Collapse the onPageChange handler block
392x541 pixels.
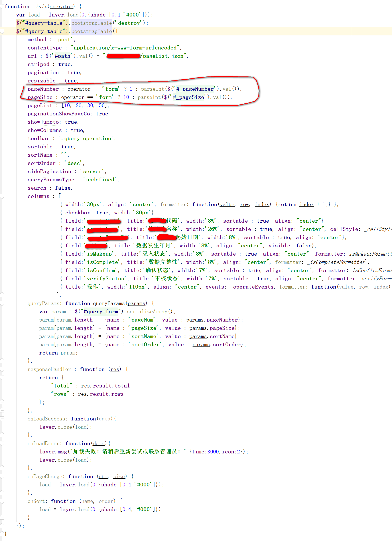pos(2,476)
